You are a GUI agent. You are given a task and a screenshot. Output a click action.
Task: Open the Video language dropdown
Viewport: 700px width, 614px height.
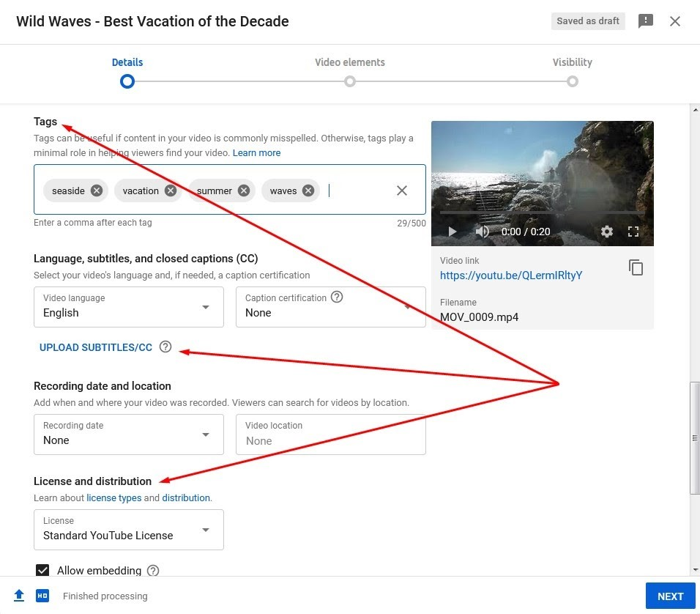coord(129,307)
